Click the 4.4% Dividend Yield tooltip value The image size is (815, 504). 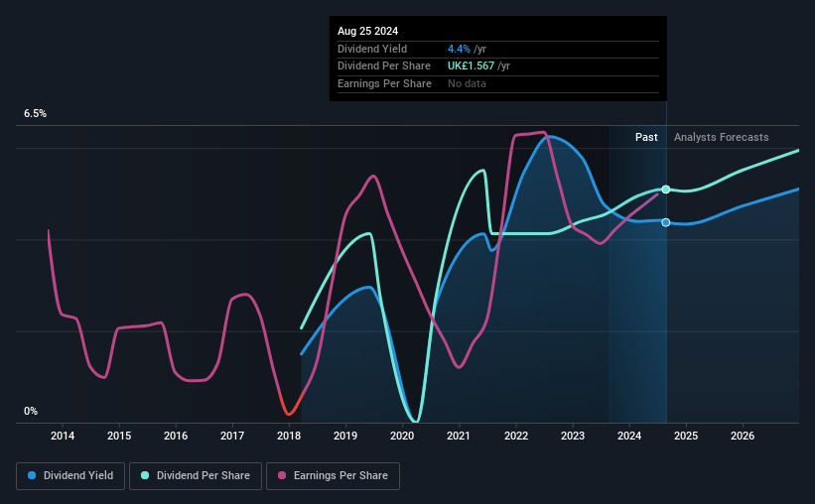(x=459, y=49)
